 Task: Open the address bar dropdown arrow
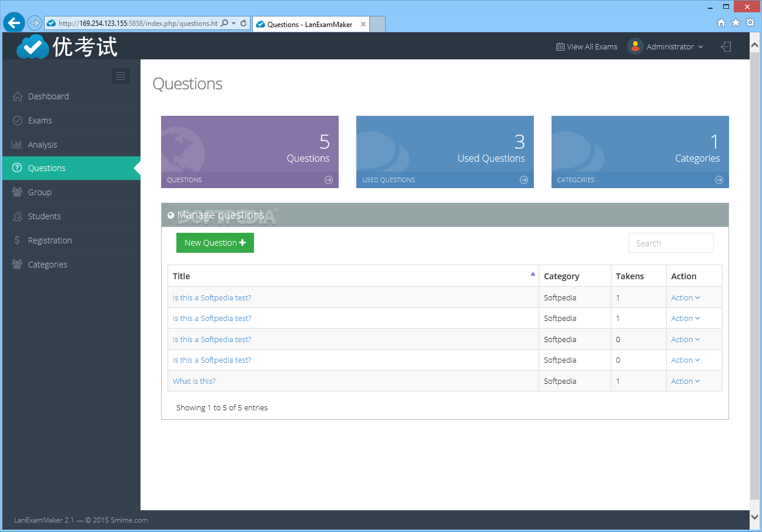pos(234,24)
